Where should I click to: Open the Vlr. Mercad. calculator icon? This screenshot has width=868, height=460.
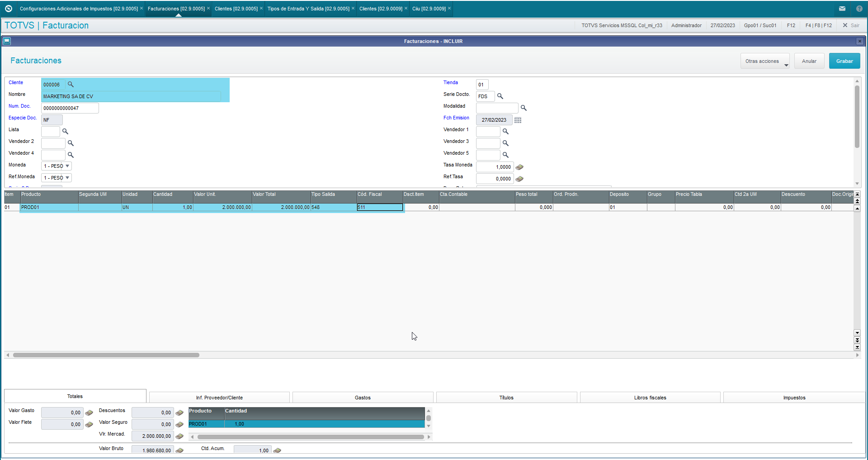179,436
